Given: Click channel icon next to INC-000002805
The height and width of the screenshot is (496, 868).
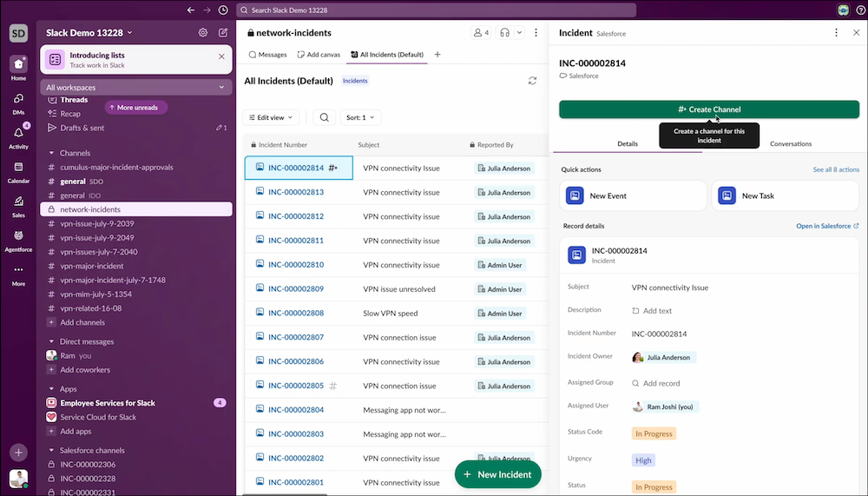Looking at the screenshot, I should click(x=332, y=386).
